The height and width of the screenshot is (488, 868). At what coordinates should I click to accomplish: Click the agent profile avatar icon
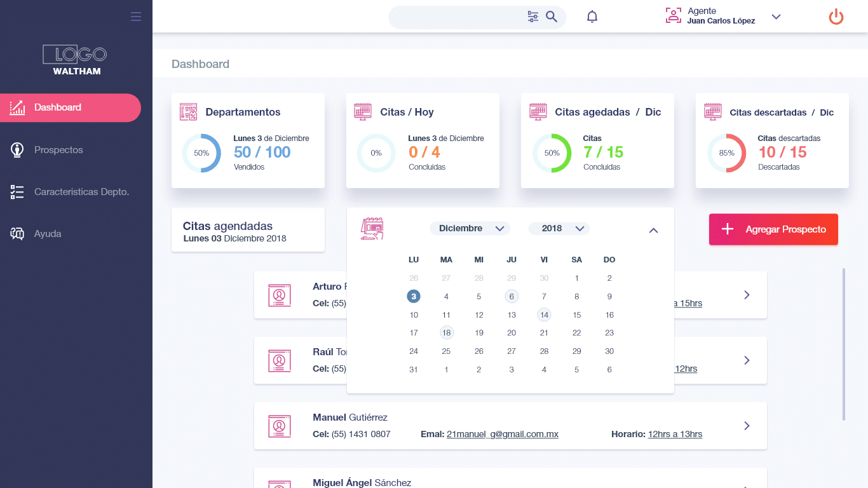click(673, 16)
